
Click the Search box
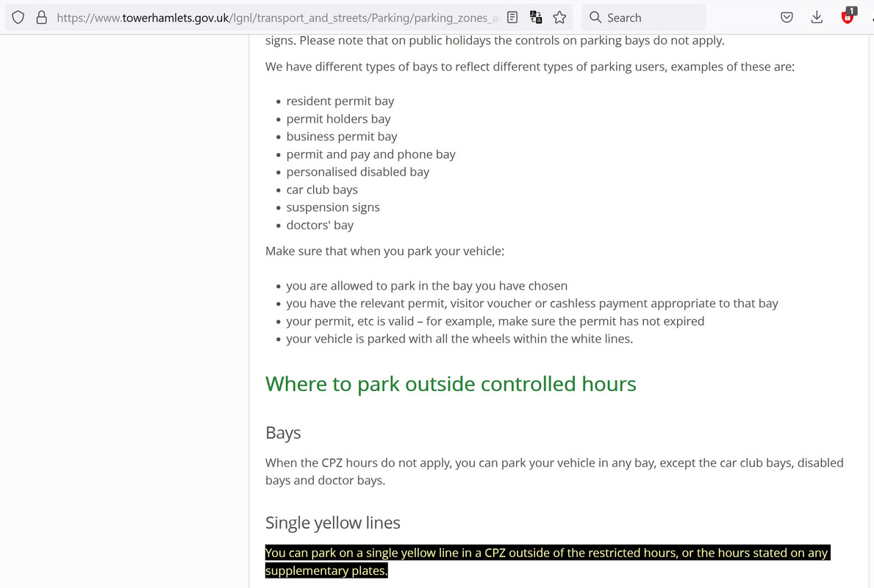643,18
